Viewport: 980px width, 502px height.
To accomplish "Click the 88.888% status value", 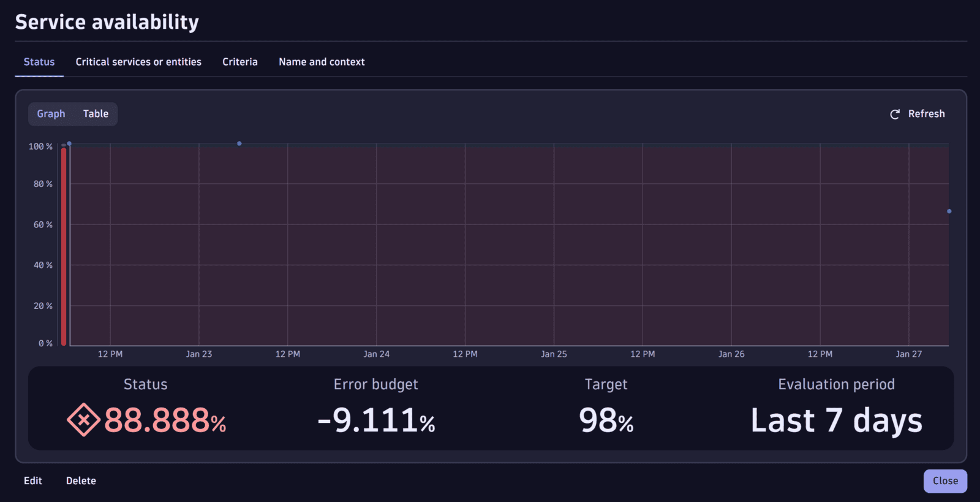I will (165, 420).
